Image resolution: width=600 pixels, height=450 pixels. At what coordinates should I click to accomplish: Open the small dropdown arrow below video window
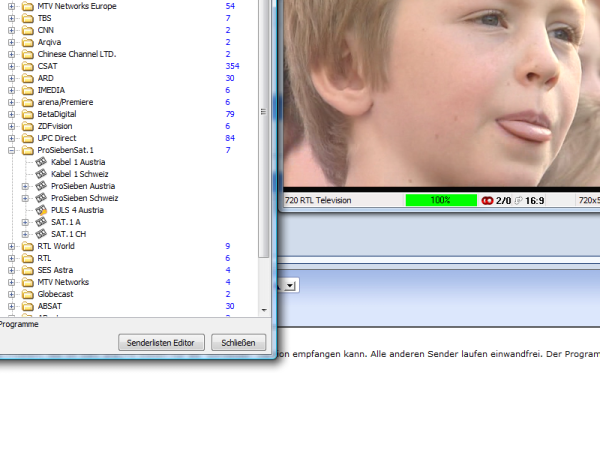tap(290, 286)
